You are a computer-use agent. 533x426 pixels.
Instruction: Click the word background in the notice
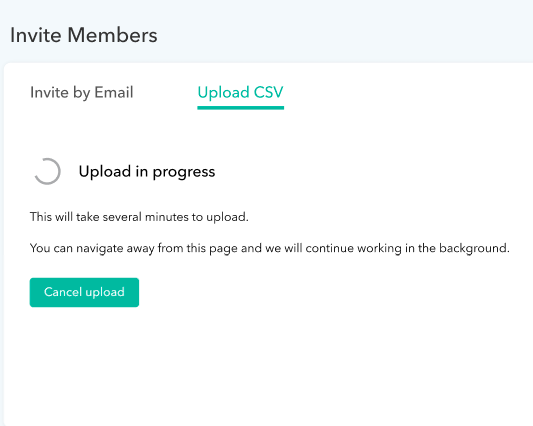tap(475, 249)
